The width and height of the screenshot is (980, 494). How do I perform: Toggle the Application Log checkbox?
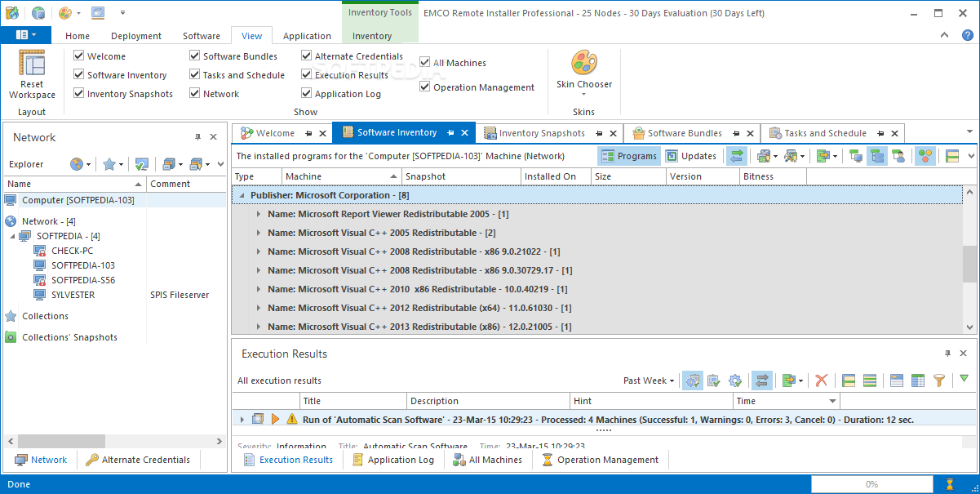tap(307, 94)
